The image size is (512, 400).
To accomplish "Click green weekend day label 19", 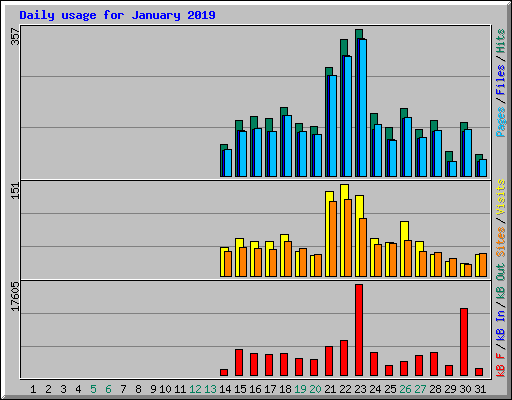I will click(x=300, y=389).
